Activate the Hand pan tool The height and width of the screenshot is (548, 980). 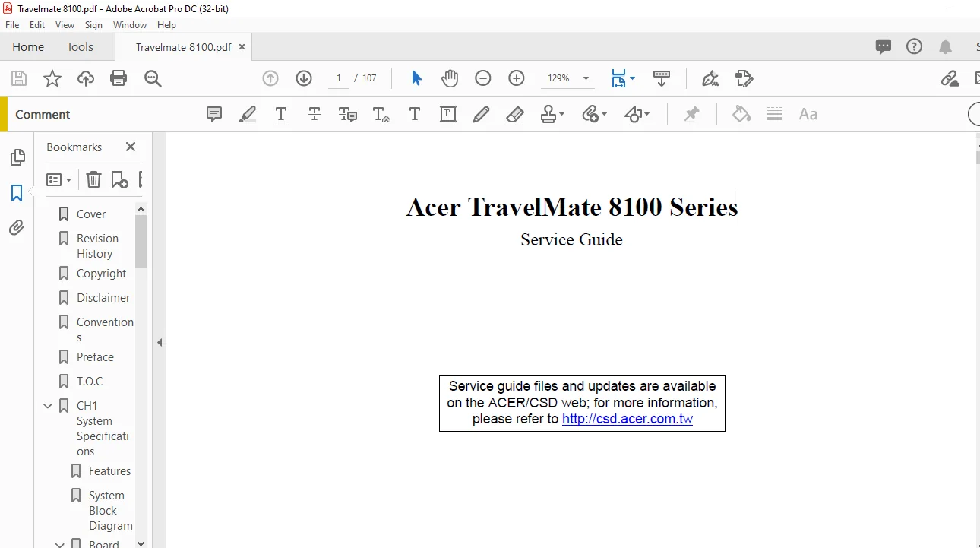coord(450,78)
